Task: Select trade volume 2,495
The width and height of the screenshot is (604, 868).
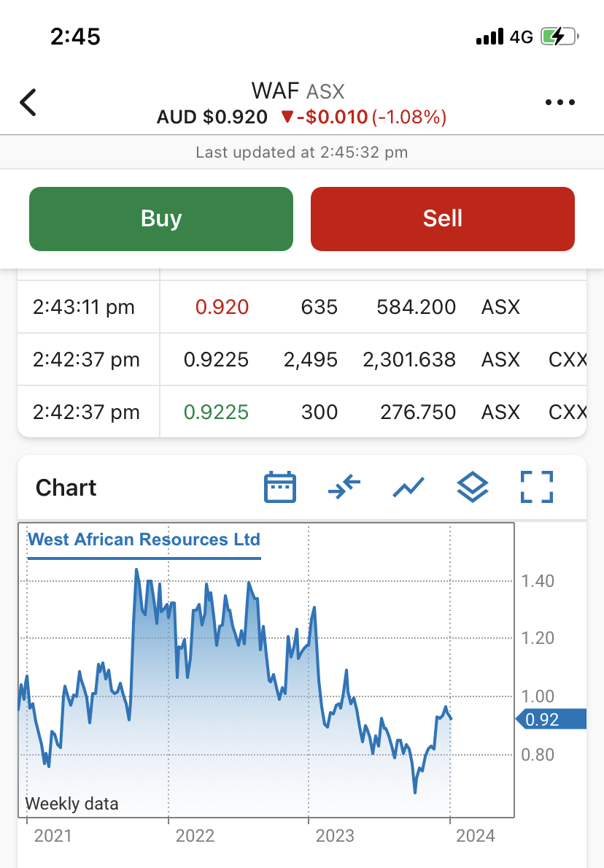Action: [310, 360]
